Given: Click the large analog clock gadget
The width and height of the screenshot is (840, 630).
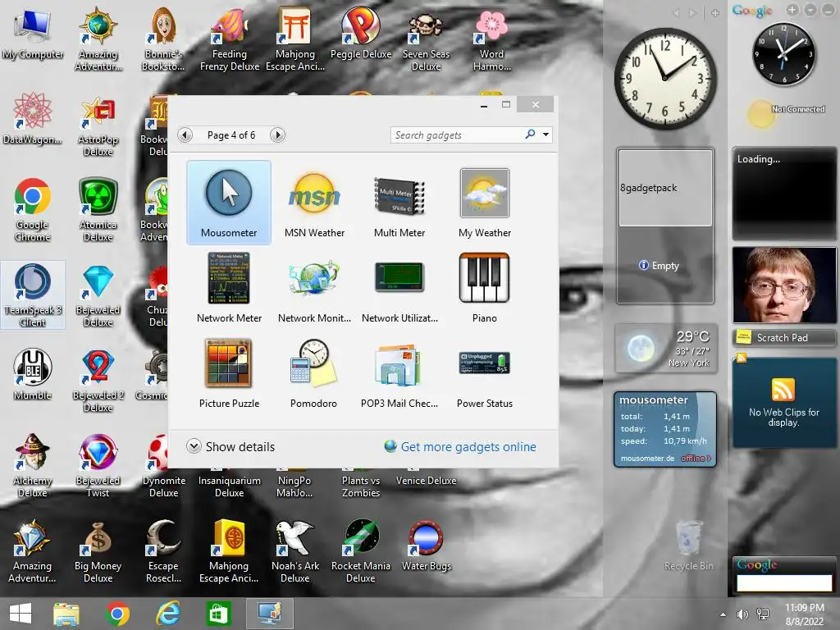Looking at the screenshot, I should (664, 79).
